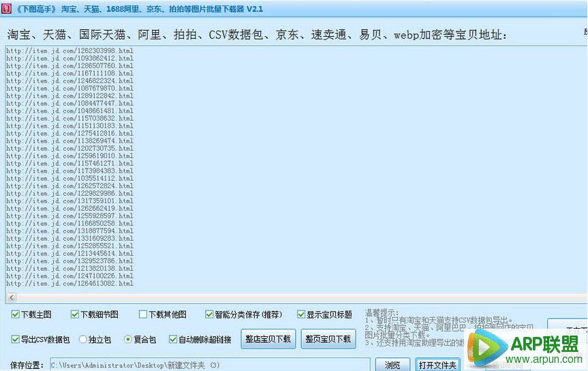Click the URL line ending 1213445614.html

click(69, 254)
